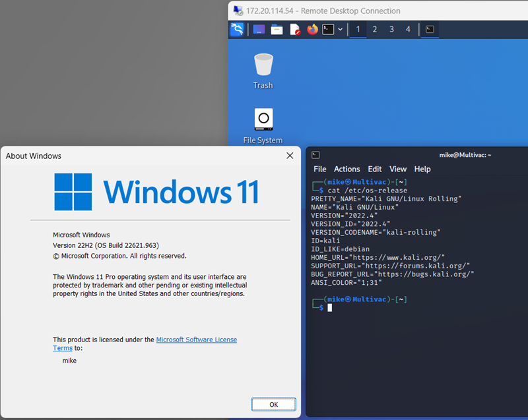Launch Firefox from the Kali panel
The width and height of the screenshot is (528, 420).
tap(312, 29)
